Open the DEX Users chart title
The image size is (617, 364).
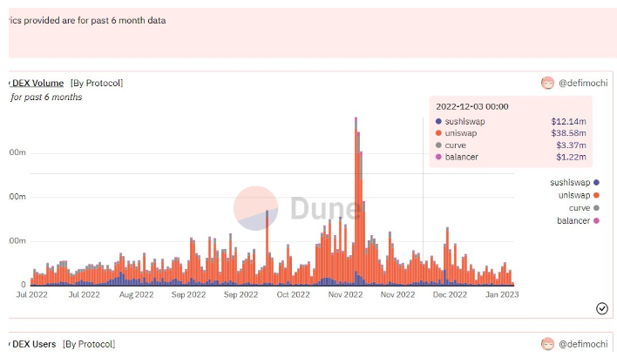tap(32, 344)
